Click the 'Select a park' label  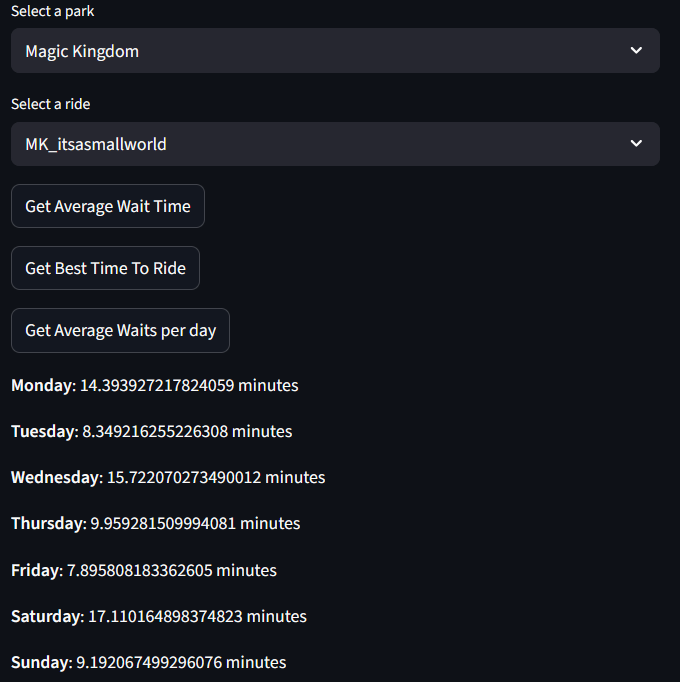pyautogui.click(x=53, y=11)
